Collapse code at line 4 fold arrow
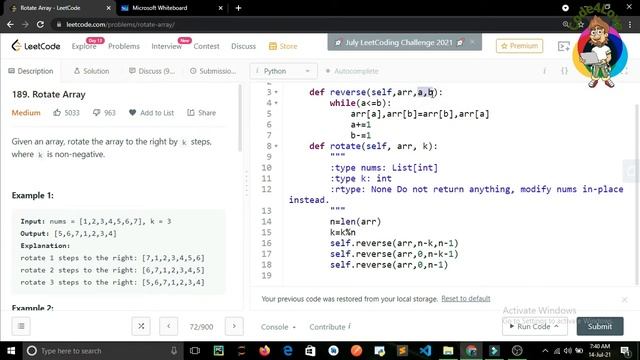Viewport: 640px width, 360px height. [276, 103]
